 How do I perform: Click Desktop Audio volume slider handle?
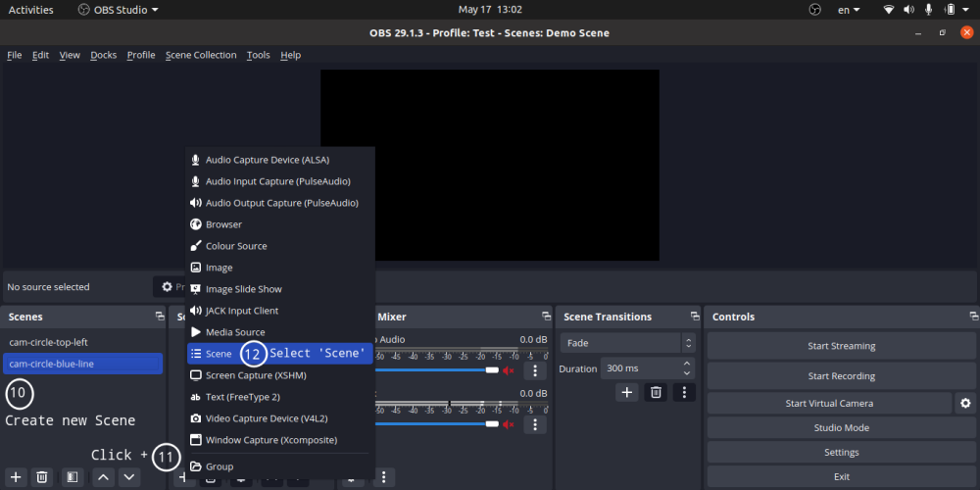492,370
